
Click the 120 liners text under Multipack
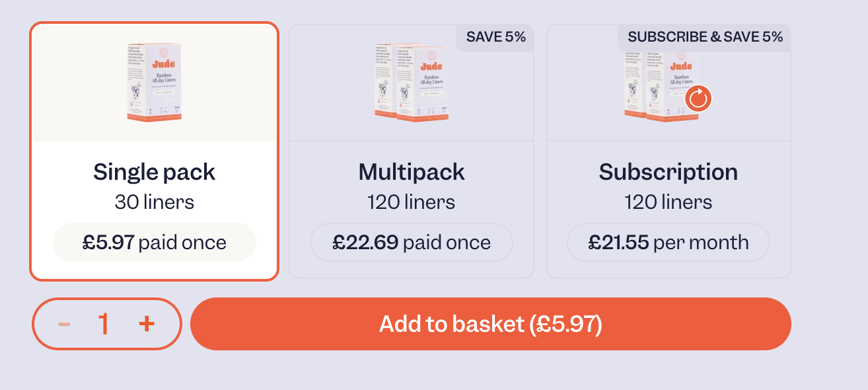point(411,202)
